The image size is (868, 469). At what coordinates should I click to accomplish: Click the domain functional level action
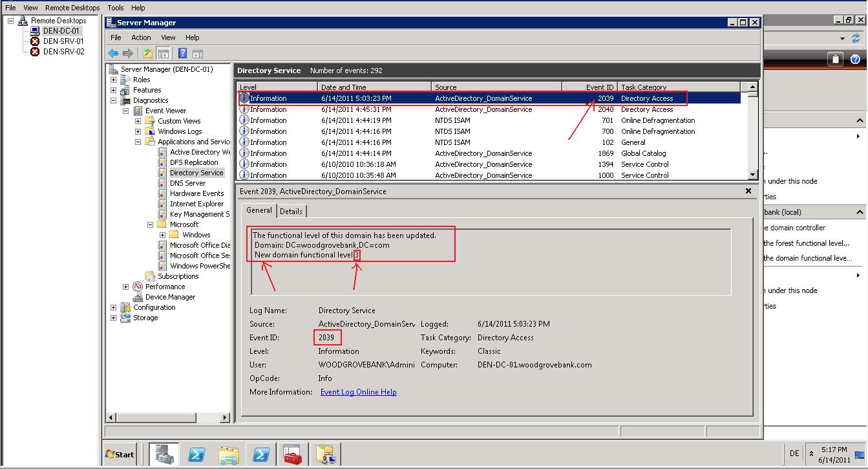tap(809, 258)
